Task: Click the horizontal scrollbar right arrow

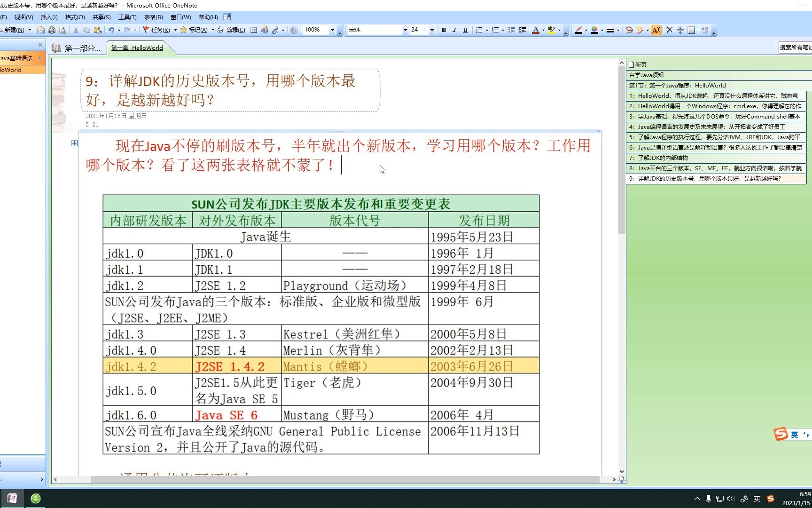Action: [x=614, y=480]
